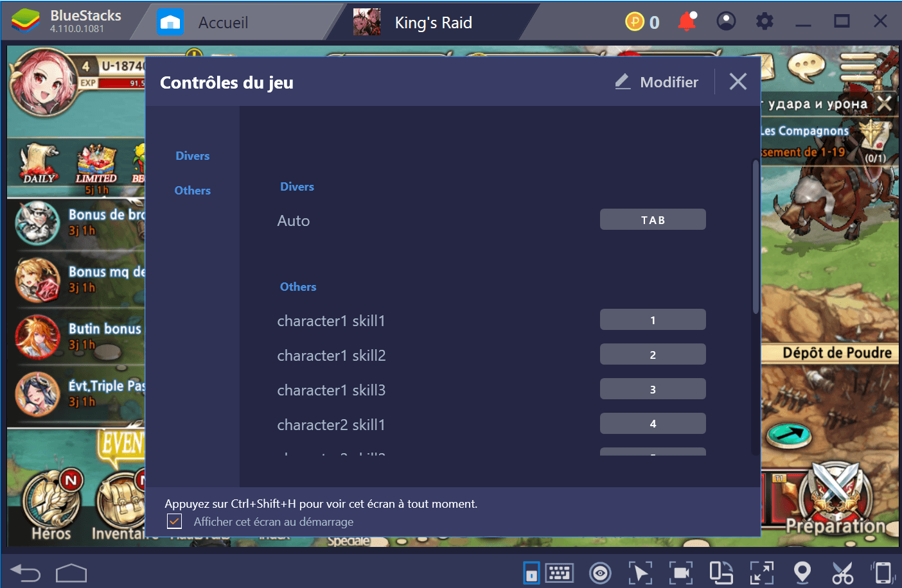Click the pencil Modifier edit icon
902x588 pixels.
(x=623, y=82)
